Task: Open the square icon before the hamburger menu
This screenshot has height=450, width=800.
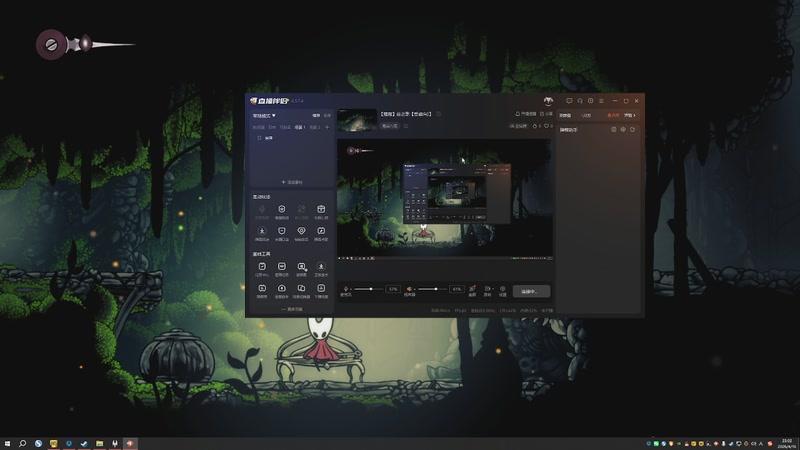Action: click(x=591, y=101)
